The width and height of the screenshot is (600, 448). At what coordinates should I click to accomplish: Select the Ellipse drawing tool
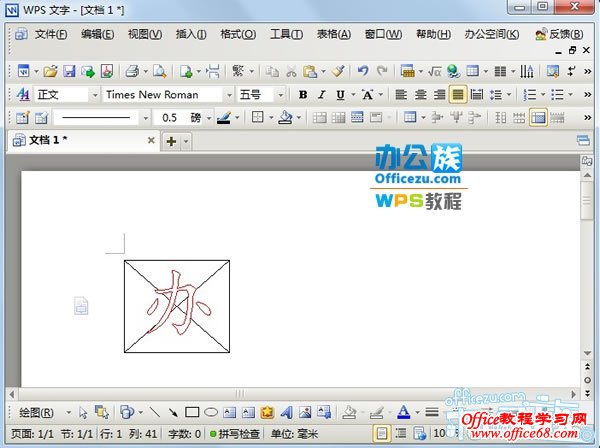point(211,412)
